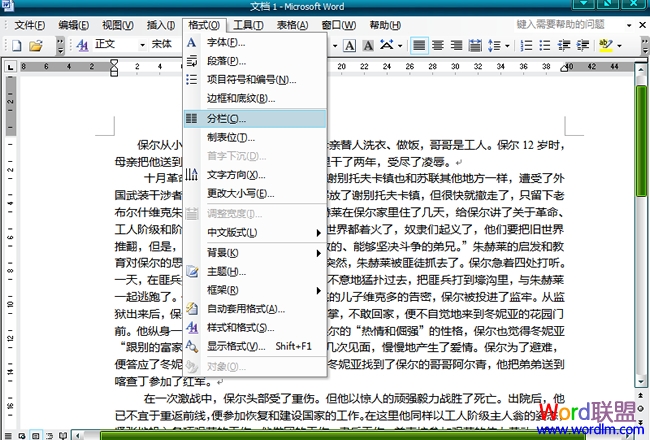Toggle center alignment in the toolbar
This screenshot has width=650, height=440.
pyautogui.click(x=437, y=45)
